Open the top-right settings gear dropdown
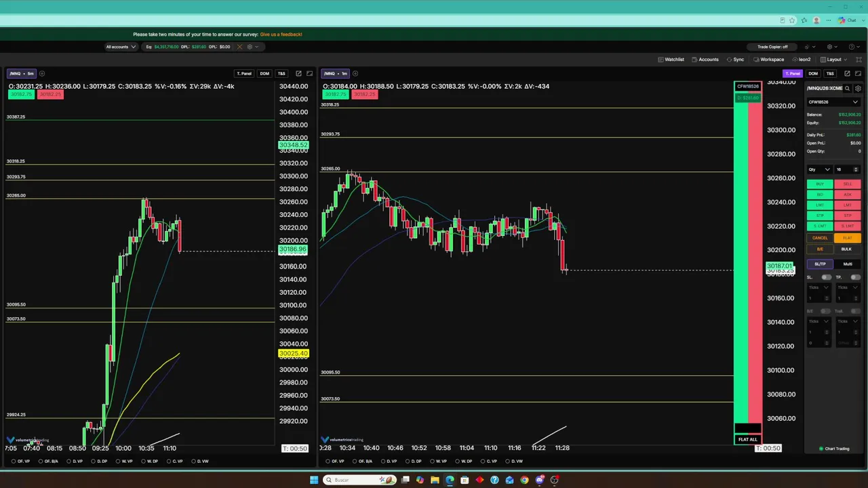This screenshot has width=868, height=488. click(x=831, y=47)
